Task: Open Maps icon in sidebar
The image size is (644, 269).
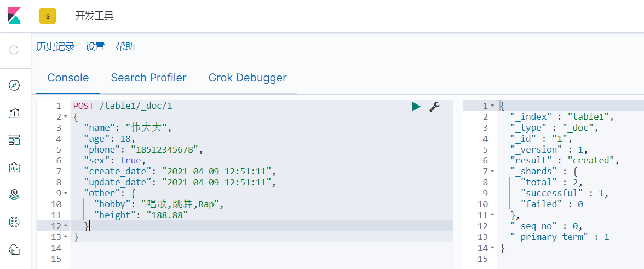Action: click(14, 195)
